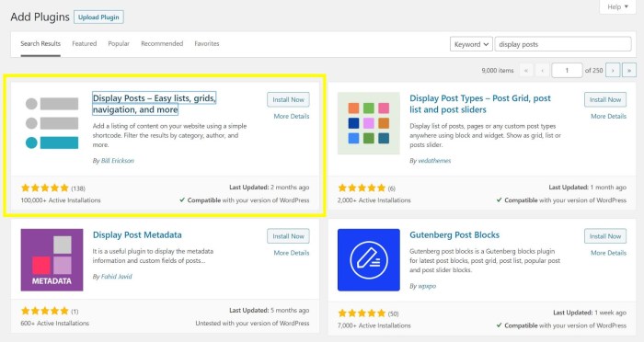View More Details for Display Post Types
The width and height of the screenshot is (644, 342).
608,116
